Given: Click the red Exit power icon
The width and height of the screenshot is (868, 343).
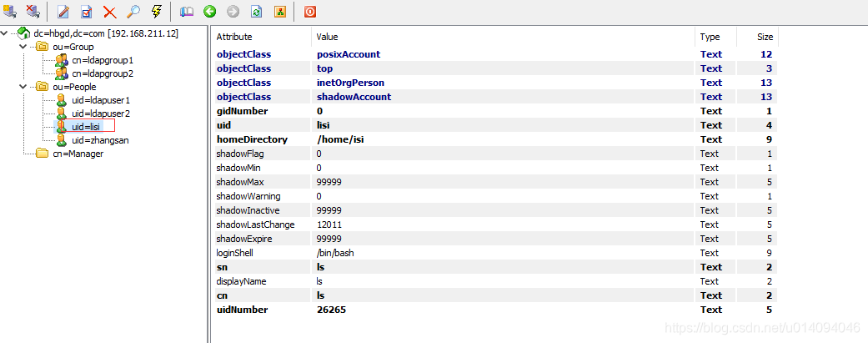Looking at the screenshot, I should point(310,11).
